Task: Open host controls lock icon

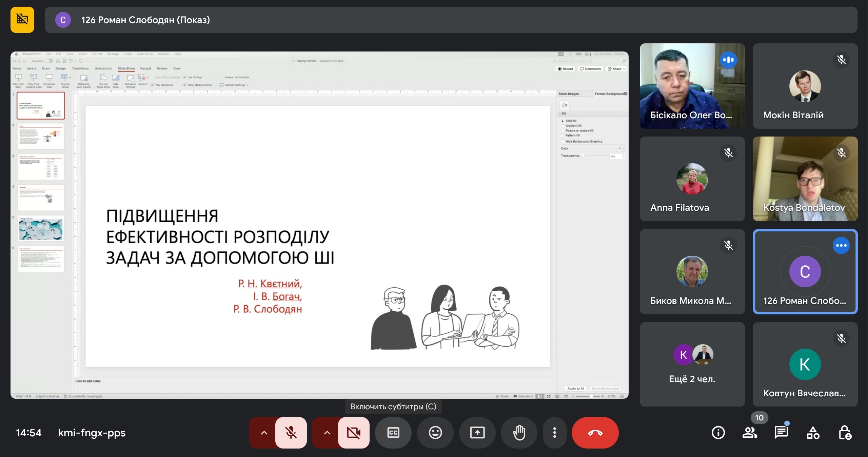Action: 845,433
